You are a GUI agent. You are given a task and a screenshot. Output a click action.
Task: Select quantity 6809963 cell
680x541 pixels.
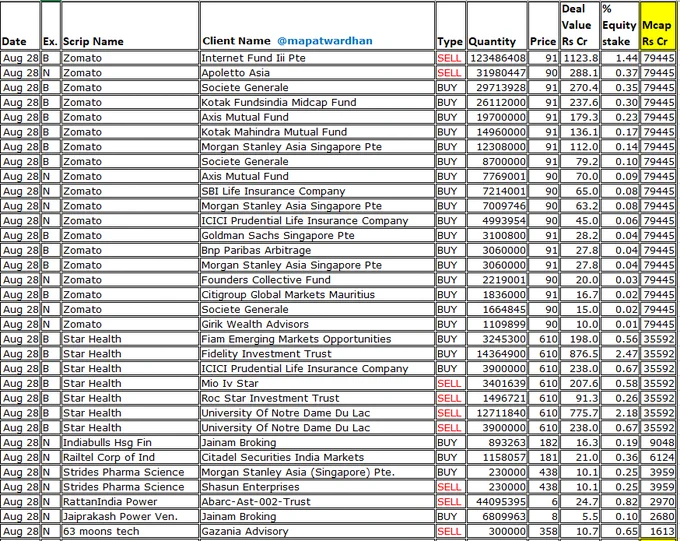(497, 516)
